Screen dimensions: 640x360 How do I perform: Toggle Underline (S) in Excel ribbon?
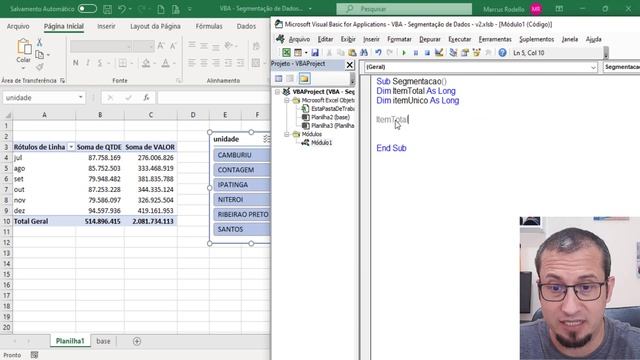click(100, 63)
